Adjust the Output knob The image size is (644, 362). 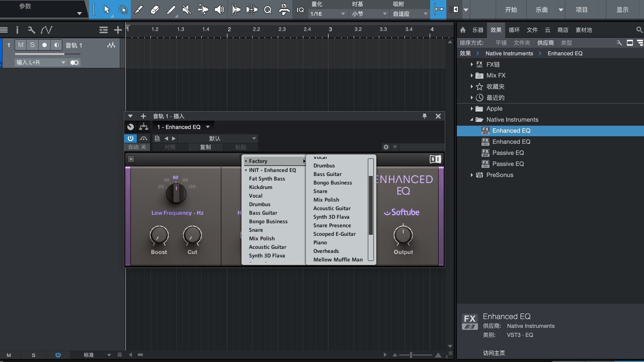click(x=403, y=235)
